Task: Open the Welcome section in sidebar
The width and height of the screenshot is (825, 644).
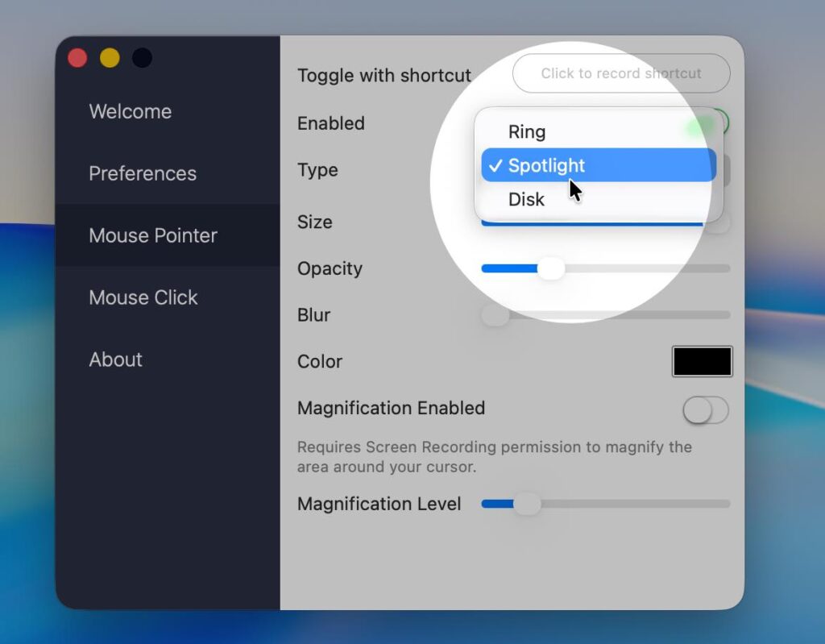Action: pyautogui.click(x=130, y=111)
